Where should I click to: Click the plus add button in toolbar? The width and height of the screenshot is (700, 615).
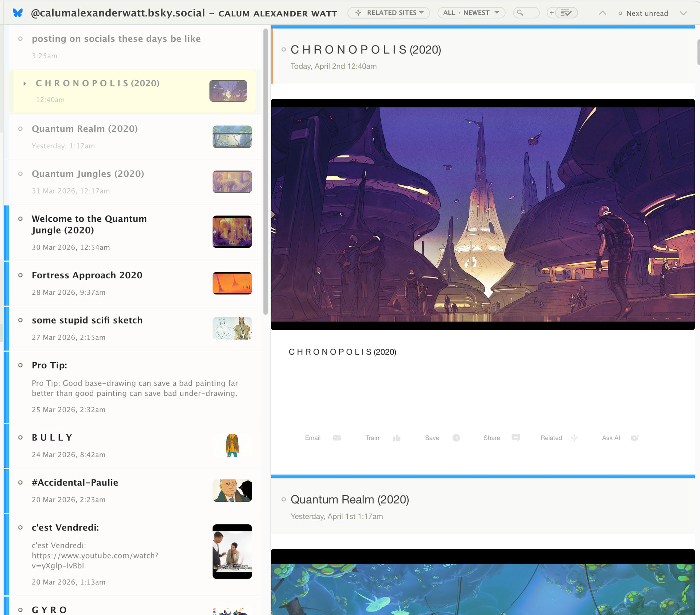[x=552, y=13]
